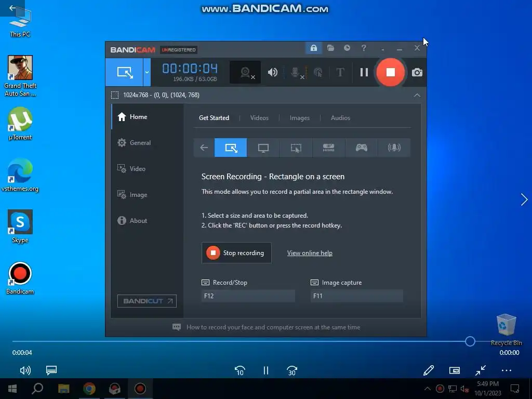Image resolution: width=532 pixels, height=399 pixels.
Task: Open the tip about recording face and screen
Action: [x=273, y=327]
